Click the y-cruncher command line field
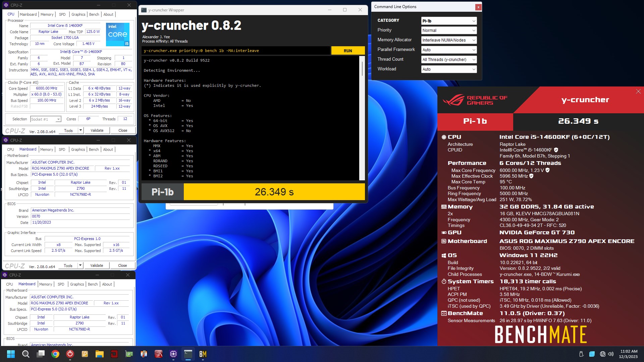644x362 pixels. click(235, 51)
